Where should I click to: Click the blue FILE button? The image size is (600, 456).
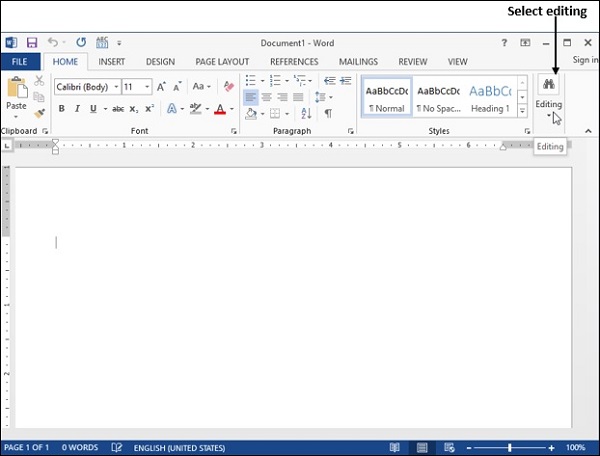(19, 62)
